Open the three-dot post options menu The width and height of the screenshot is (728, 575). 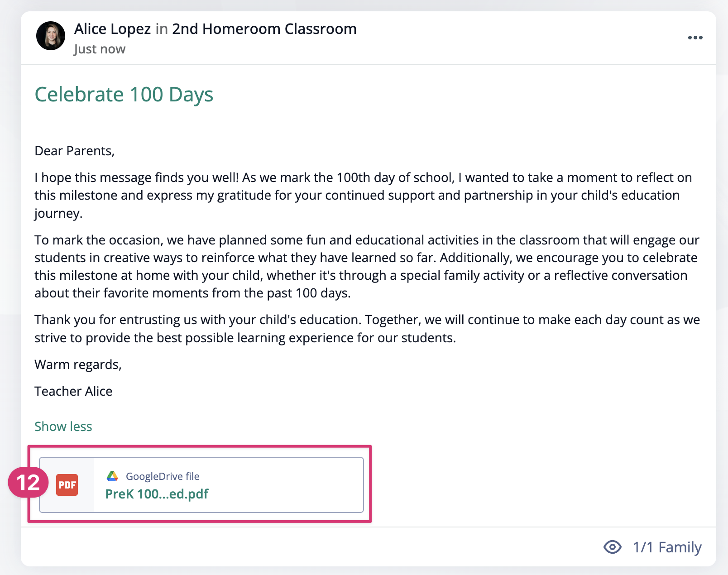(x=695, y=38)
